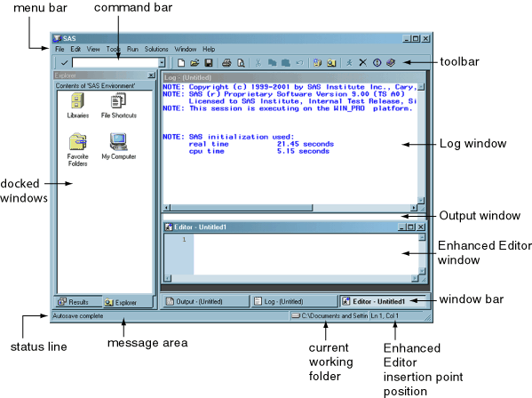Click the SAS Explorer toolbar icon
Image resolution: width=532 pixels, height=398 pixels.
point(331,63)
